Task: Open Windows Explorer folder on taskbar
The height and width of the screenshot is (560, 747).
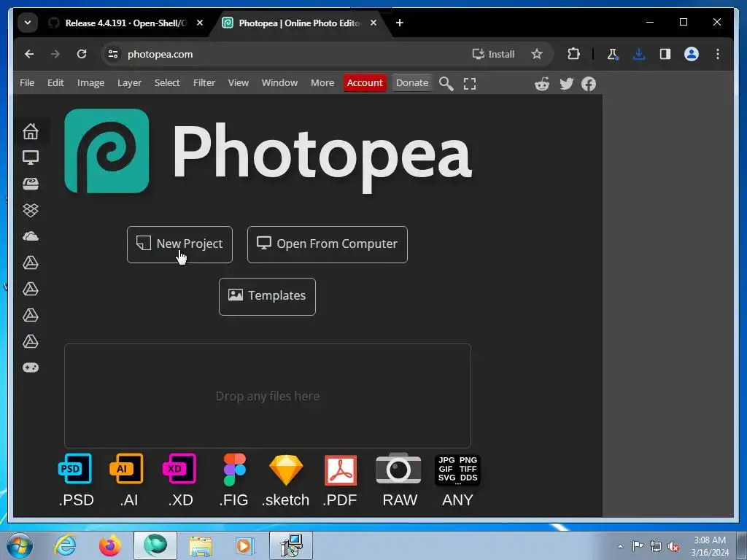Action: (201, 545)
